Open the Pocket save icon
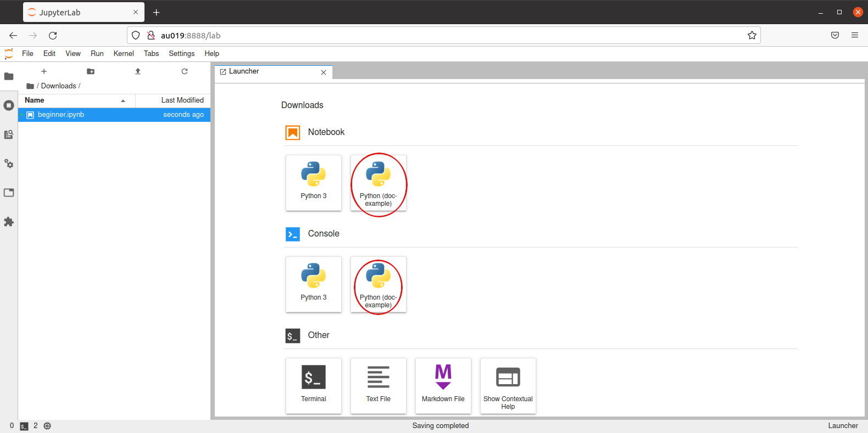The height and width of the screenshot is (433, 868). 835,35
